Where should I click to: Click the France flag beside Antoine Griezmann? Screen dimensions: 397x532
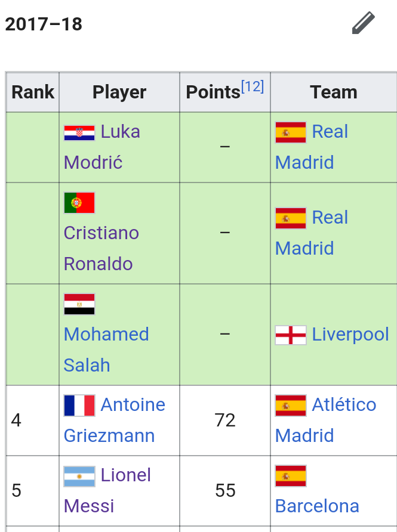pyautogui.click(x=79, y=406)
